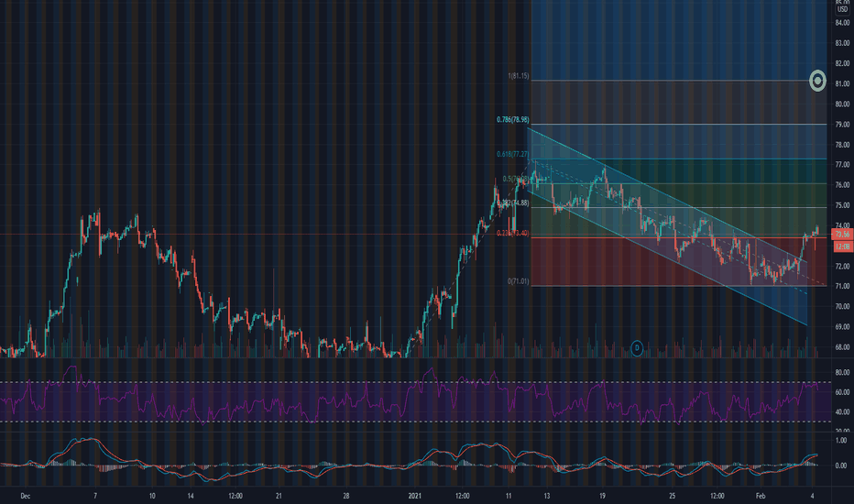Click 77.00 on the price scale
The height and width of the screenshot is (504, 854).
coord(842,165)
